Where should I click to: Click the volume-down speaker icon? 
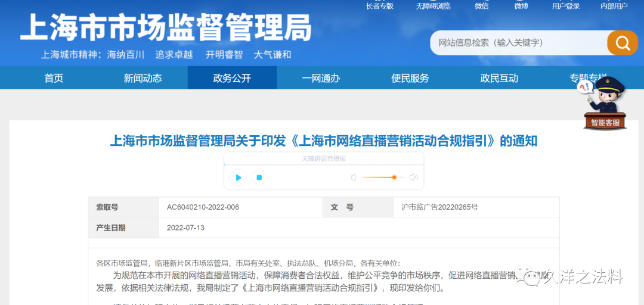pyautogui.click(x=353, y=178)
